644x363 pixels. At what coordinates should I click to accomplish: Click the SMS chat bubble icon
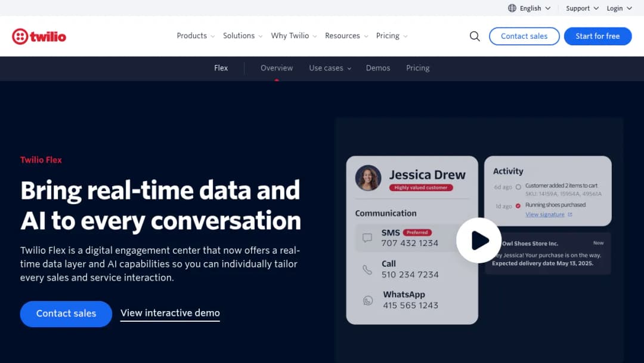click(x=367, y=238)
